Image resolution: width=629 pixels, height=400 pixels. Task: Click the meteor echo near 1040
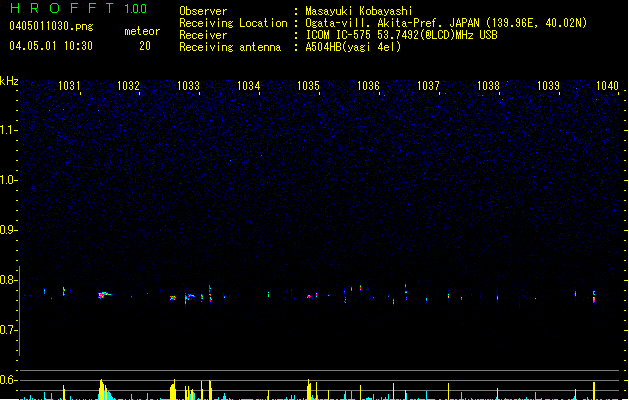594,297
